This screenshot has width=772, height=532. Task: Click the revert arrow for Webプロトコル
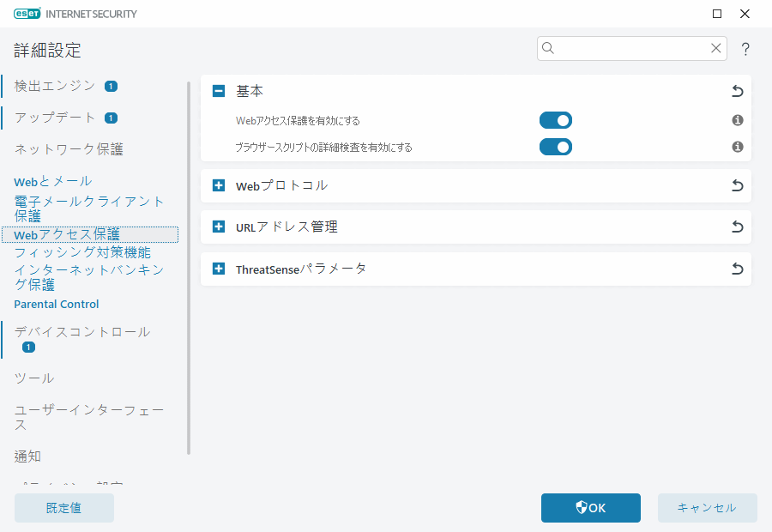point(737,185)
